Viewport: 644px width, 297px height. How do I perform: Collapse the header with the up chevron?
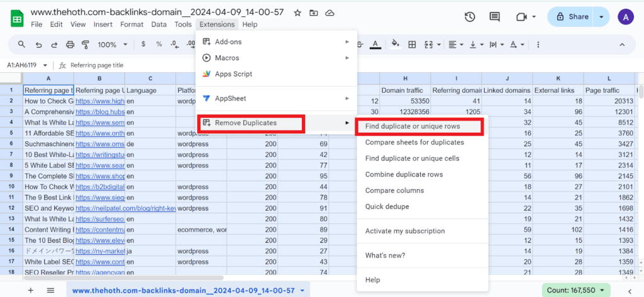[x=622, y=45]
